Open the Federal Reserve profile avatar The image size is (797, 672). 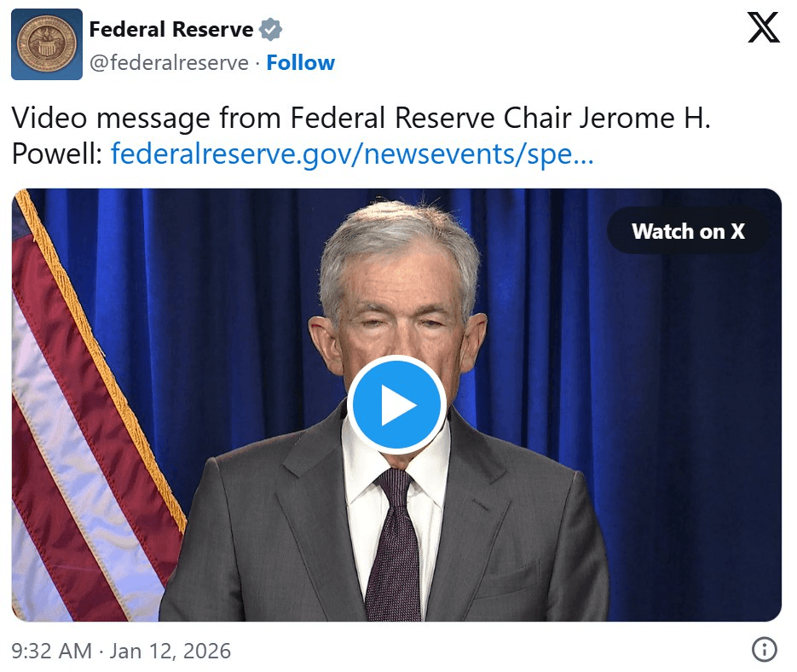pyautogui.click(x=47, y=44)
